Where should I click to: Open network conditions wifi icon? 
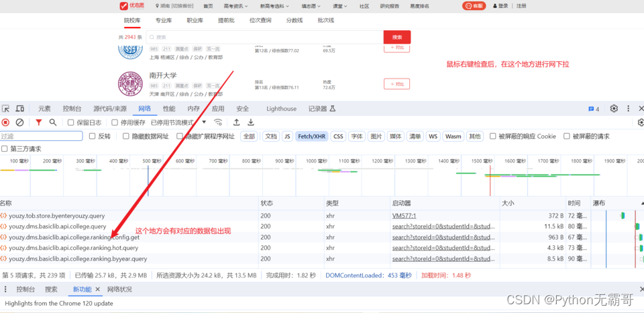[218, 122]
